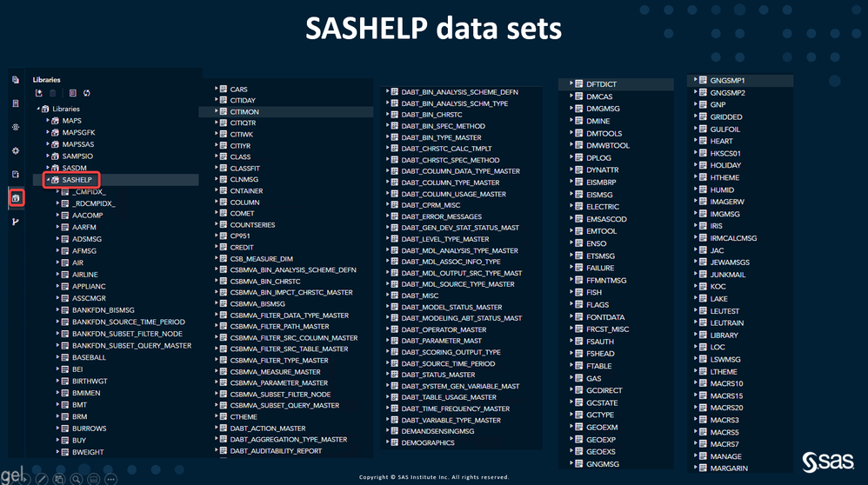Open the Git branch icon in sidebar
Screen dimensions: 868x485
[16, 222]
